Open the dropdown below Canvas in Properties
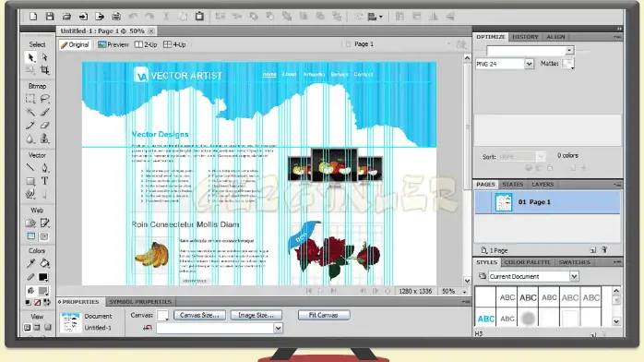 (x=278, y=328)
